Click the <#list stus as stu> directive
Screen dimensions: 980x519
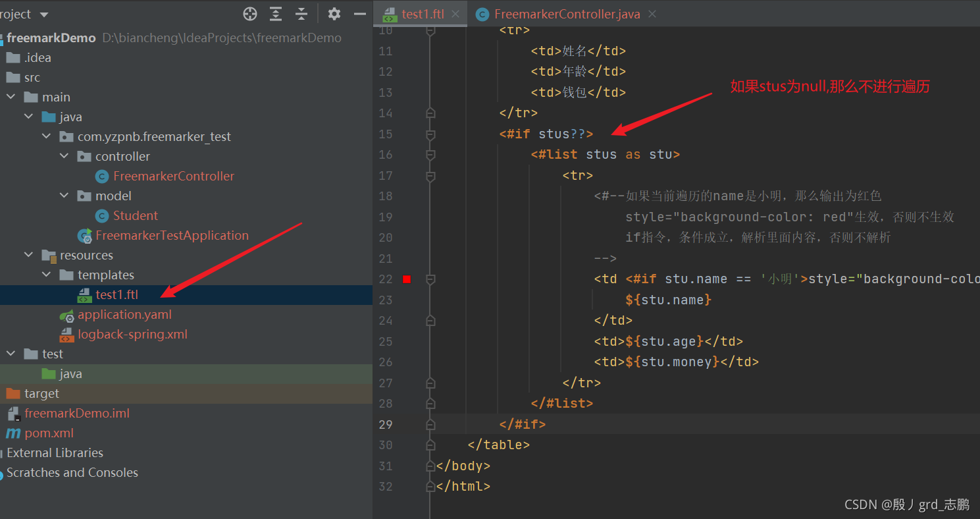point(606,155)
